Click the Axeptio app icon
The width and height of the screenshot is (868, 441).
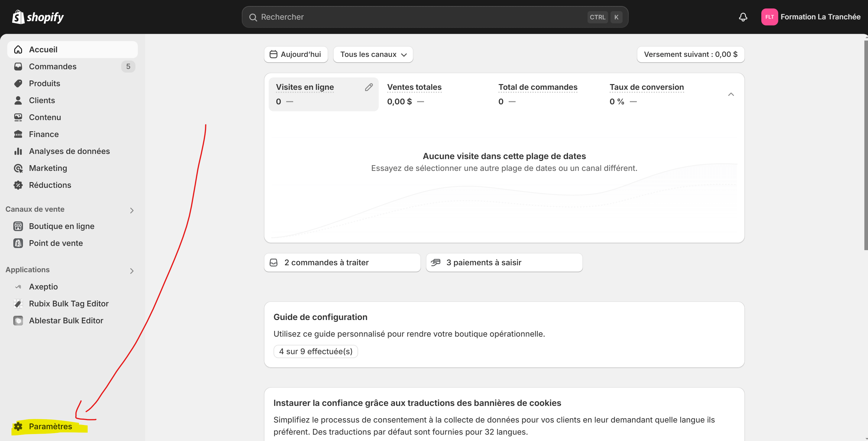pos(18,286)
